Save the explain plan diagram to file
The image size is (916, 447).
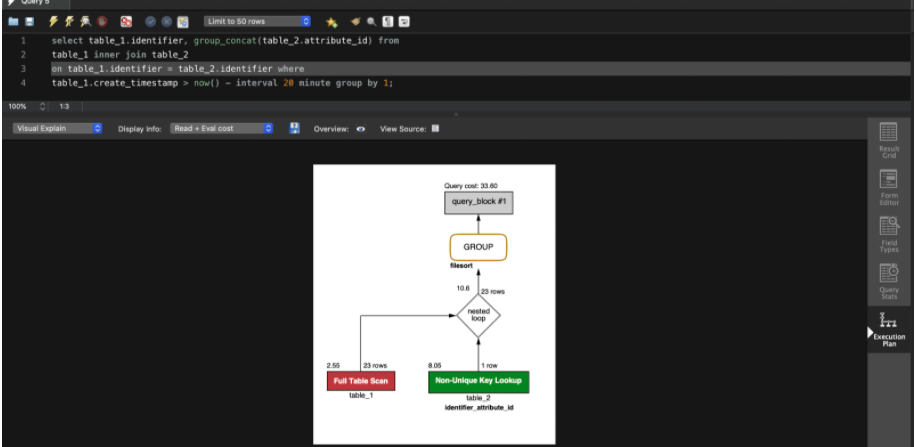pyautogui.click(x=295, y=129)
